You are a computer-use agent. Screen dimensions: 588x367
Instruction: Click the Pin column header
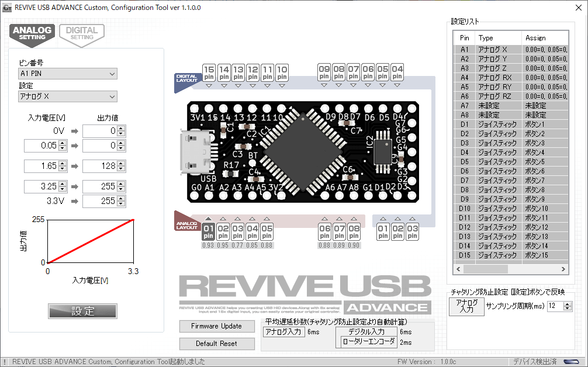(465, 38)
